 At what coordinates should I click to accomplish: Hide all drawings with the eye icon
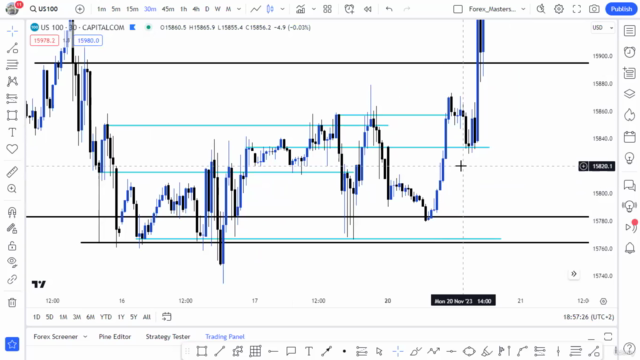click(12, 262)
